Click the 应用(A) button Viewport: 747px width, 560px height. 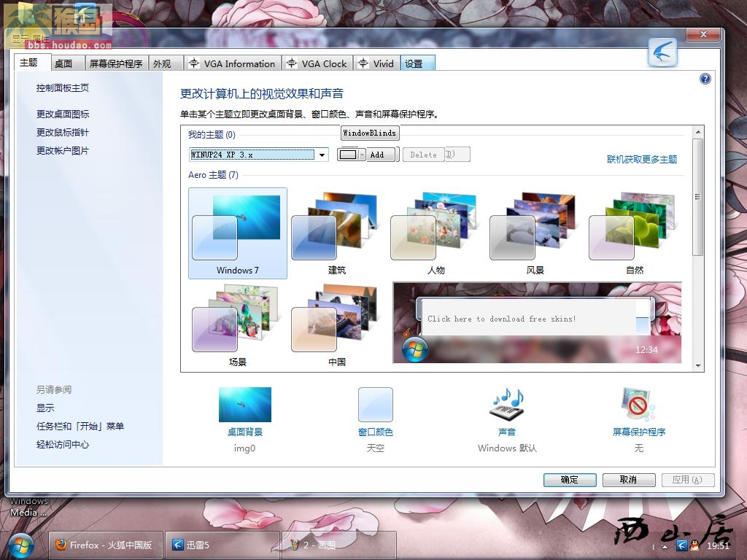[688, 480]
